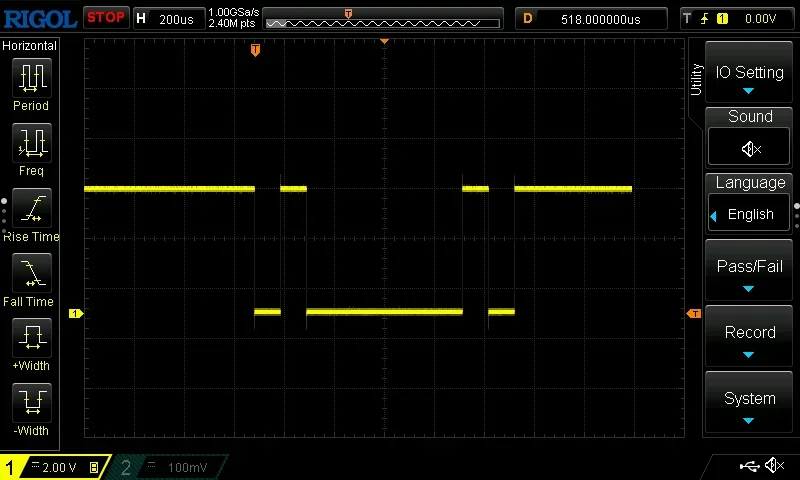The width and height of the screenshot is (800, 480).
Task: Select channel 2 label 100mV
Action: pyautogui.click(x=187, y=467)
